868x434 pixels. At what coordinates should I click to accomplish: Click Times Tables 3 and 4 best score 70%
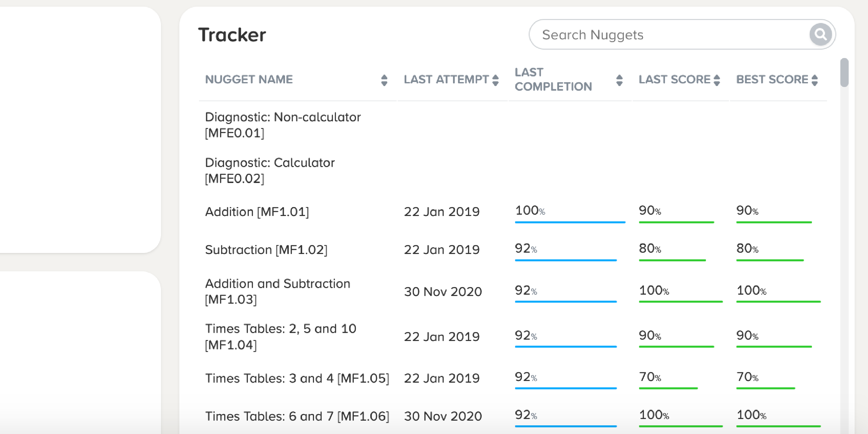point(747,377)
